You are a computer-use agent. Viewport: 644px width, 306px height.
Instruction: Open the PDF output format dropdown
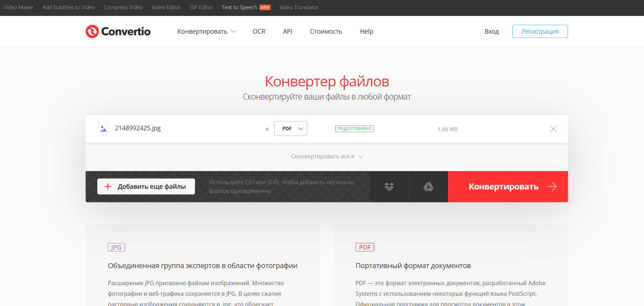point(291,129)
